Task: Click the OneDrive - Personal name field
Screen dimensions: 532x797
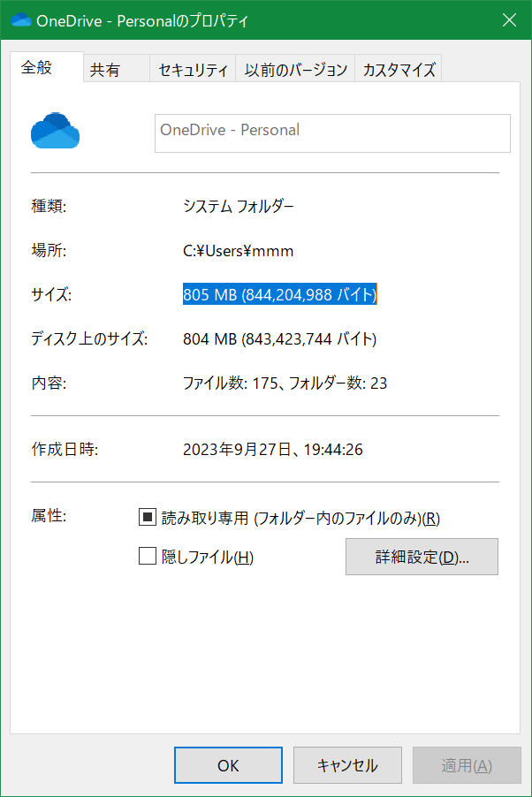Action: coord(332,133)
